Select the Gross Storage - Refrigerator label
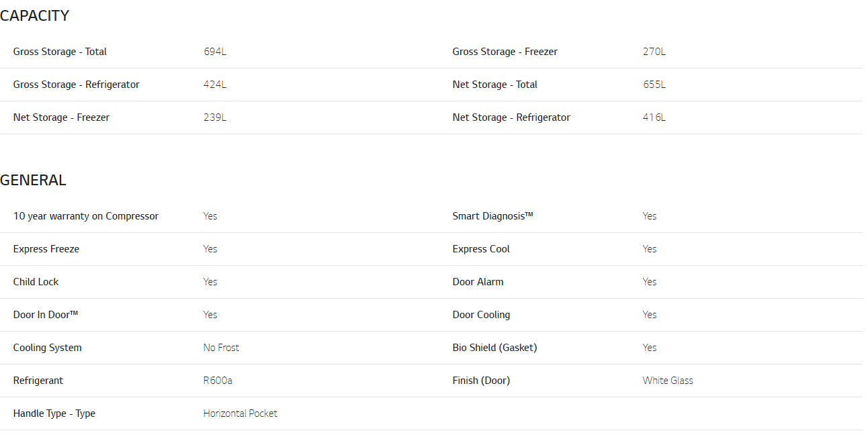This screenshot has height=443, width=868. click(76, 85)
